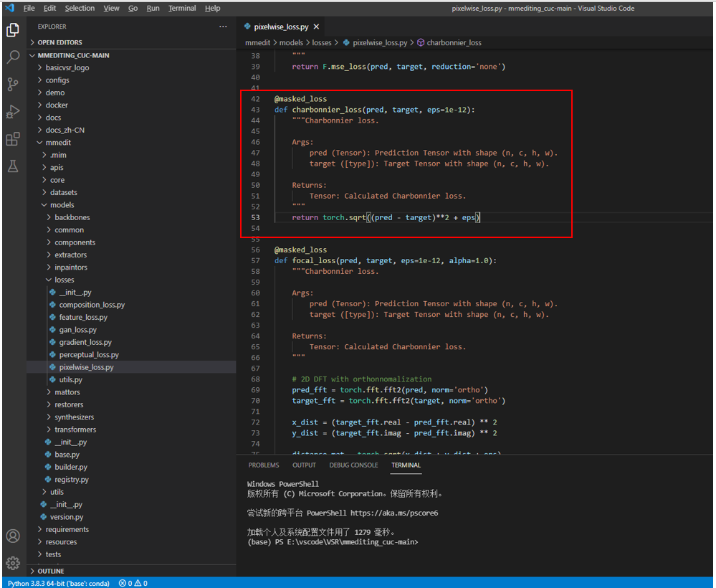Open the Extensions view icon

[x=13, y=139]
